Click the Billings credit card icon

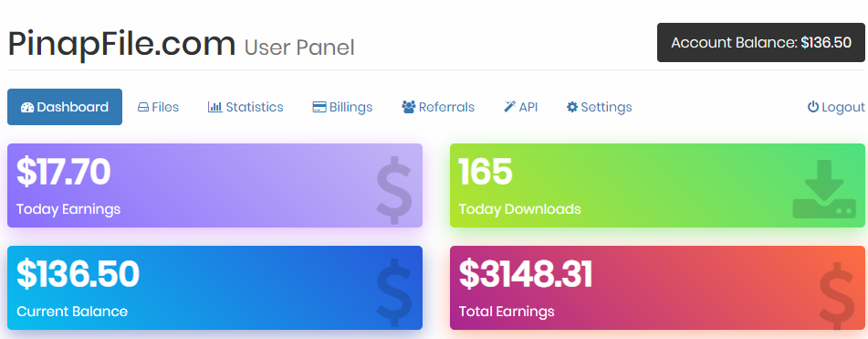pyautogui.click(x=319, y=108)
